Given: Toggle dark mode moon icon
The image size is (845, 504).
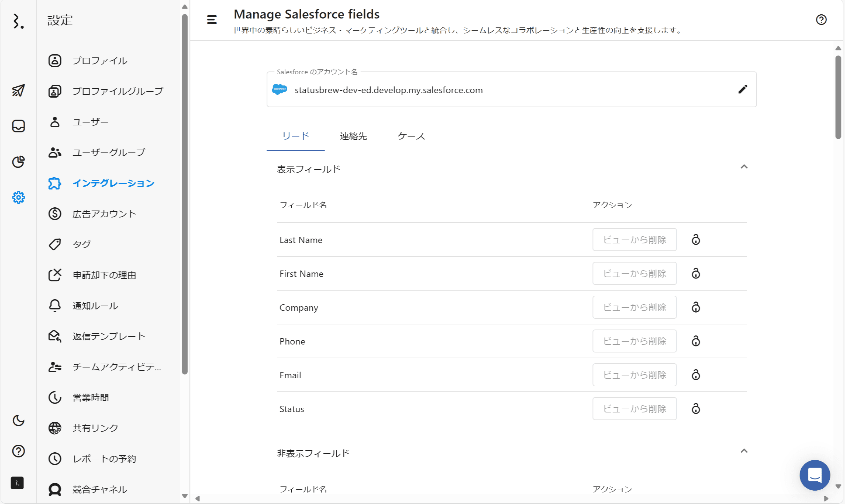Looking at the screenshot, I should [18, 420].
